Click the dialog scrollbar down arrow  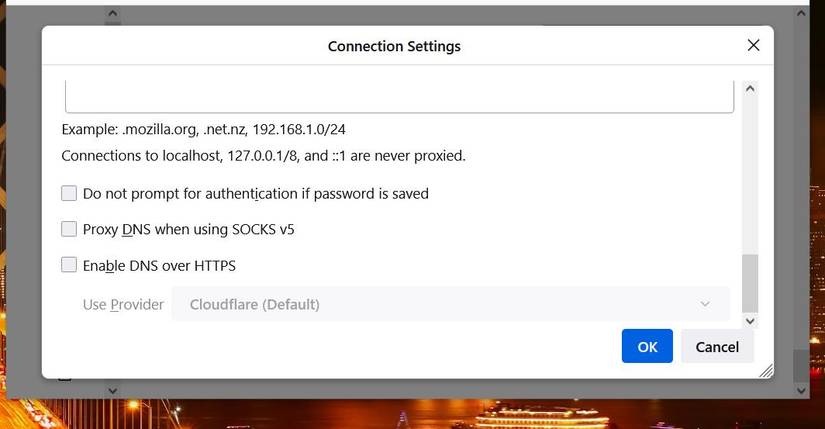tap(750, 321)
